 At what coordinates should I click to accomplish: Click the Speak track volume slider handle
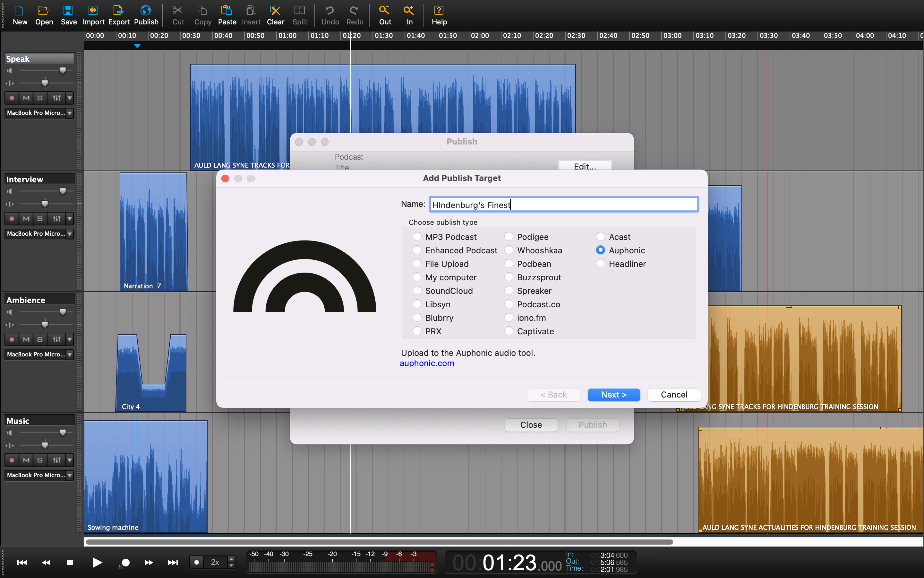(x=63, y=70)
